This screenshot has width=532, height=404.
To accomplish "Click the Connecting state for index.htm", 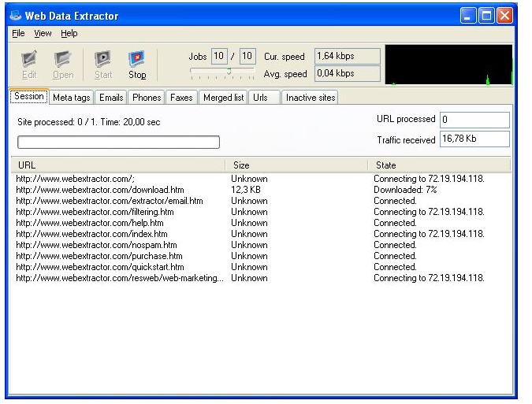I will [x=430, y=234].
